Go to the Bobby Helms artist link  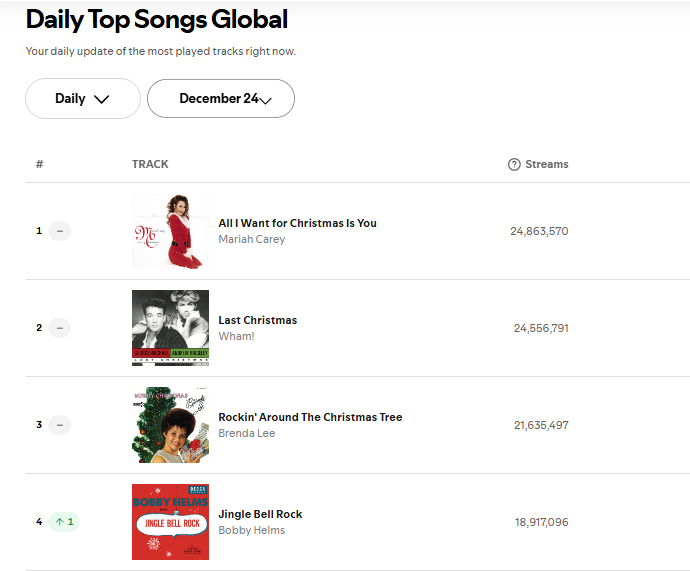pos(251,531)
